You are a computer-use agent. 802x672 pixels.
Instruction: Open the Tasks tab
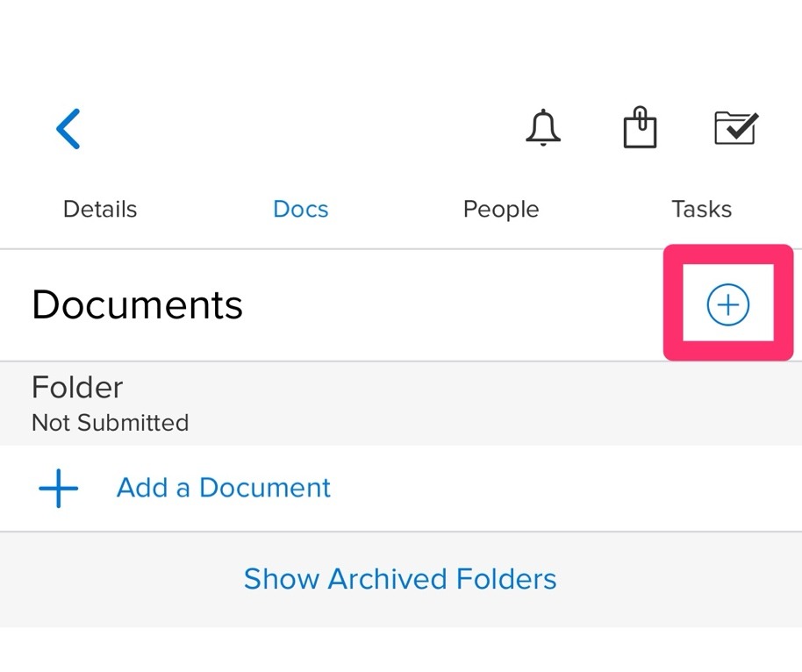click(x=702, y=209)
